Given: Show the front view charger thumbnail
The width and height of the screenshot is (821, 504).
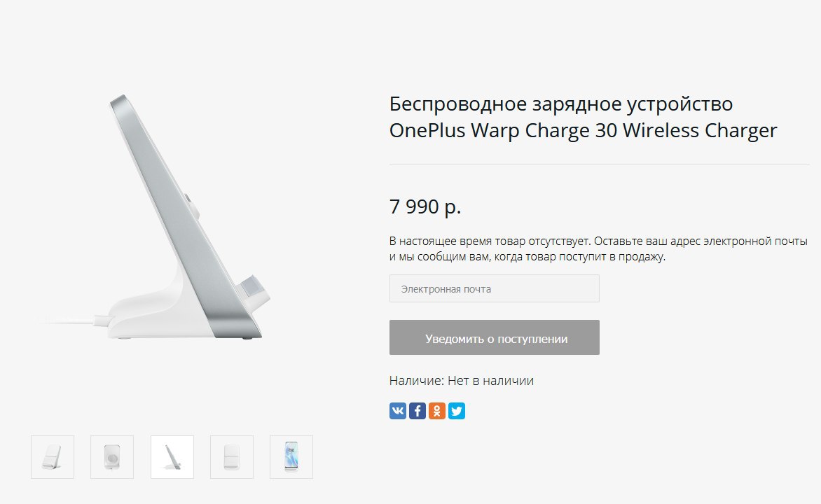Looking at the screenshot, I should click(x=232, y=457).
